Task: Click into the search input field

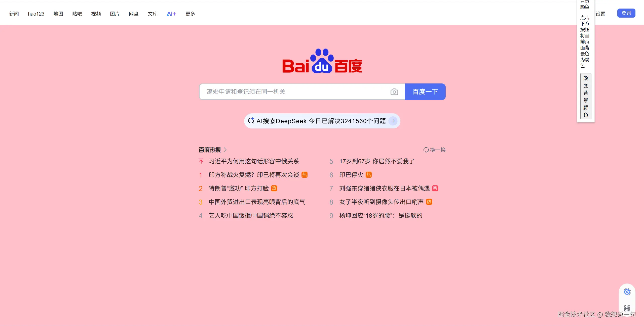Action: click(x=294, y=92)
